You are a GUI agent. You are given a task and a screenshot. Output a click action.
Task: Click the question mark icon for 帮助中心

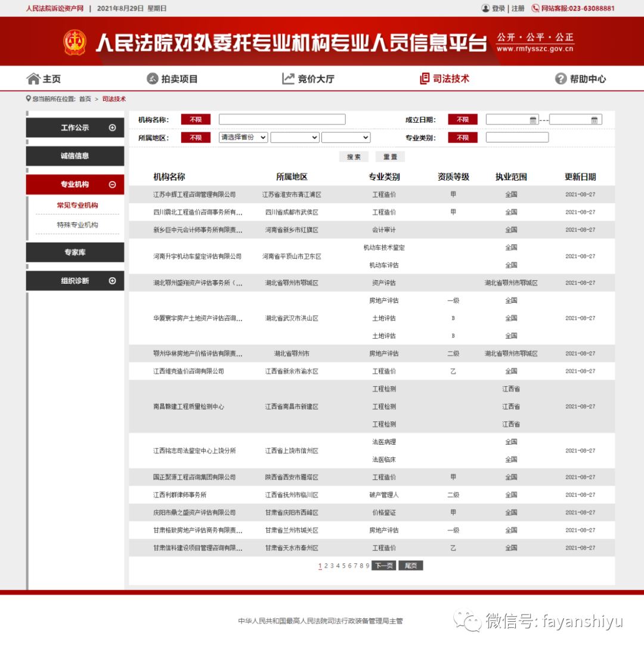561,79
